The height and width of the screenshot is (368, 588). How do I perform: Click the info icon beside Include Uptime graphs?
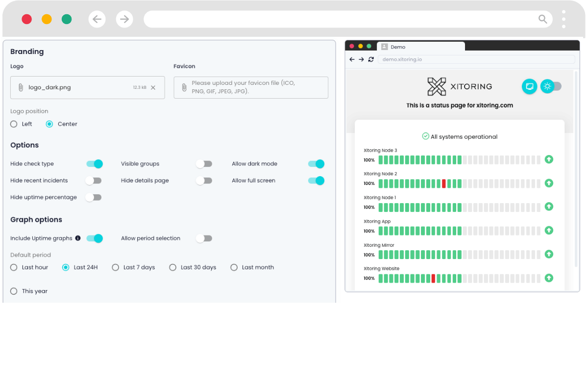78,238
